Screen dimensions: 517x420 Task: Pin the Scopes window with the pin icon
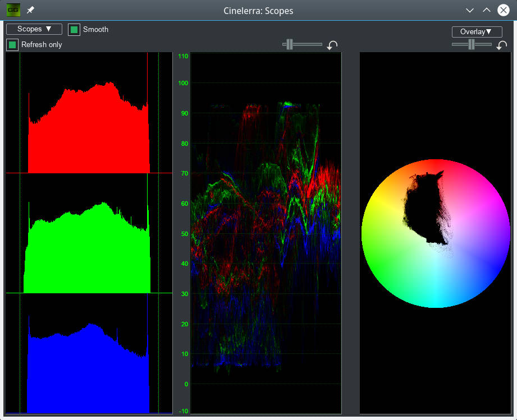[x=30, y=11]
